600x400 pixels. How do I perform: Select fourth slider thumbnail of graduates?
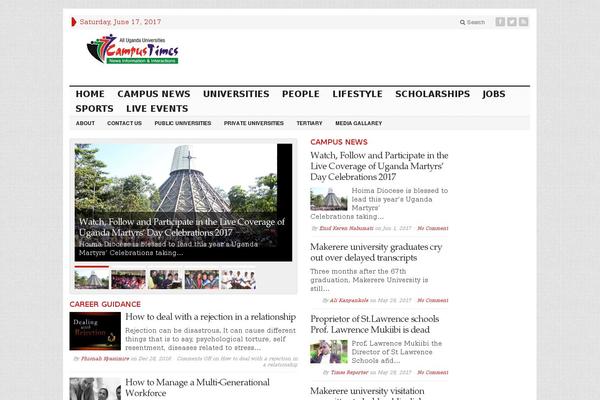(x=202, y=279)
